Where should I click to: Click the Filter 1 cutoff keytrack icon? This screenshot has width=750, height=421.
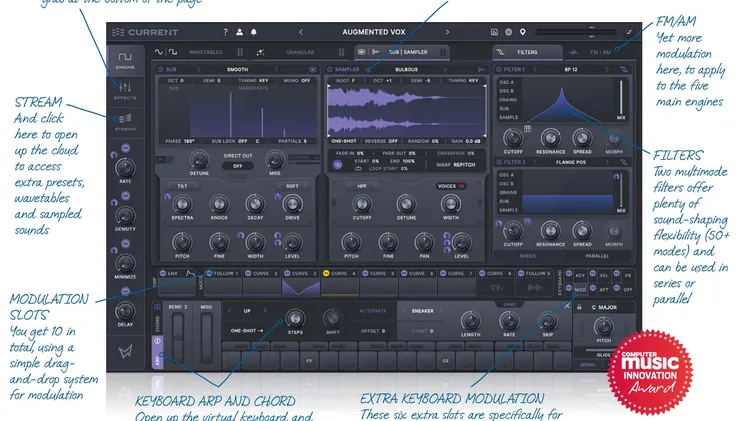(527, 128)
